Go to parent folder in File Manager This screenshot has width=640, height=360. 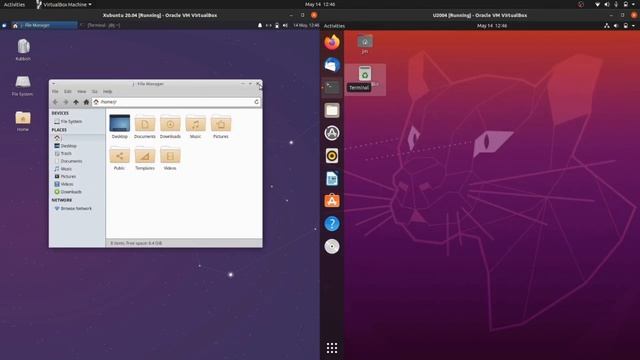(x=76, y=102)
